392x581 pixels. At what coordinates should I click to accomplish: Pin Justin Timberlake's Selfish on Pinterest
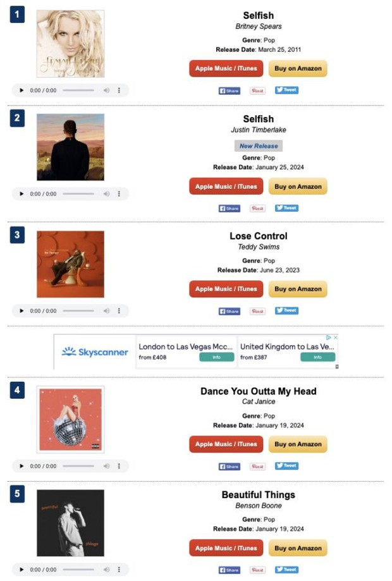click(257, 208)
